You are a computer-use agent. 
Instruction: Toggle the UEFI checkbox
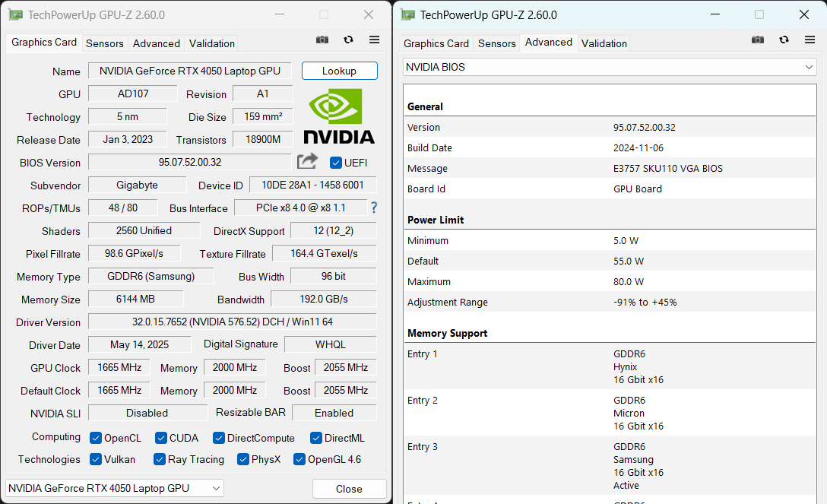coord(335,162)
